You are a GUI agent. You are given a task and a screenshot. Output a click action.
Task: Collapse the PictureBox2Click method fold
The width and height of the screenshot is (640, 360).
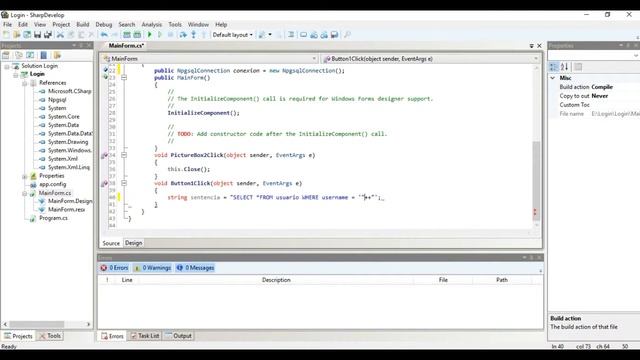coord(124,155)
